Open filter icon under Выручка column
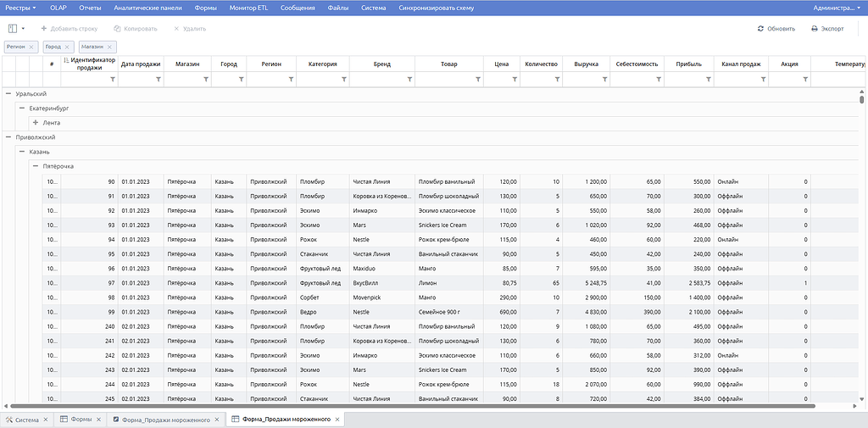The width and height of the screenshot is (868, 428). [x=604, y=80]
